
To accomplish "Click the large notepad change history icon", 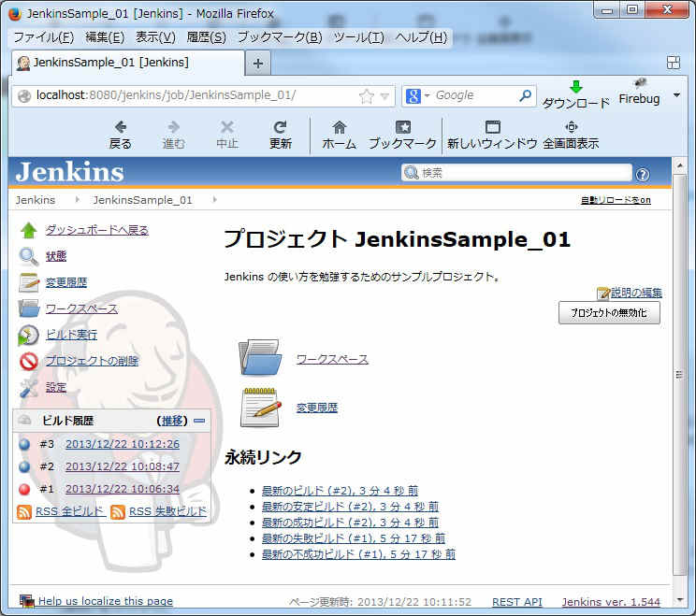I will click(261, 408).
